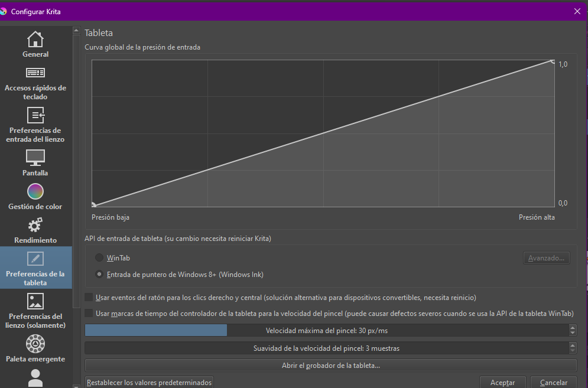The width and height of the screenshot is (588, 388).
Task: Click the Paleta emergente label
Action: coord(35,358)
